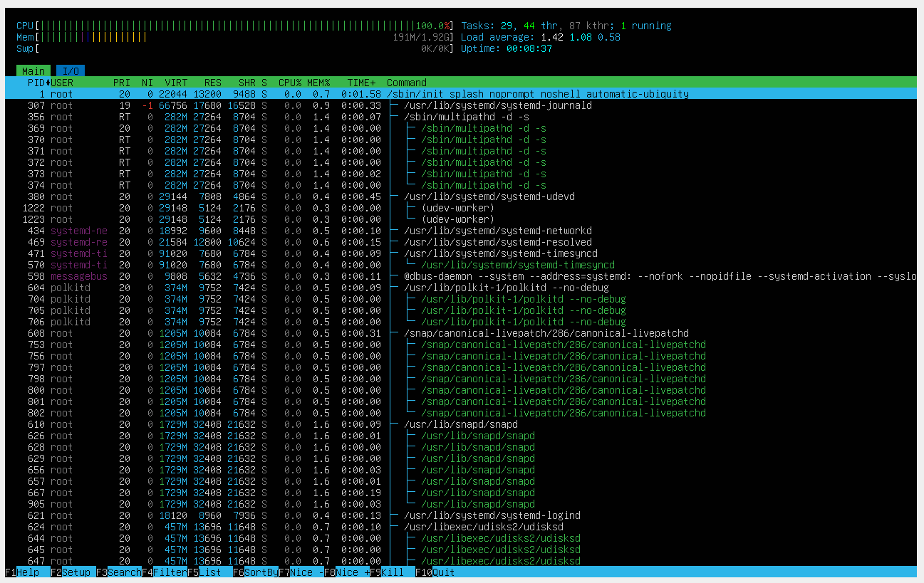Select the systemd-networkd process row
Screen dimensions: 924x583
(x=461, y=231)
